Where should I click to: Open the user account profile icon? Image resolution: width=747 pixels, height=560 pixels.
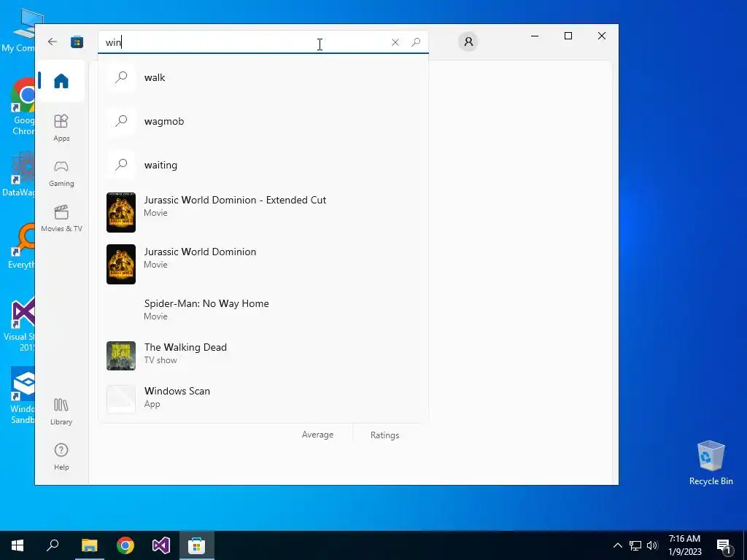(x=468, y=42)
